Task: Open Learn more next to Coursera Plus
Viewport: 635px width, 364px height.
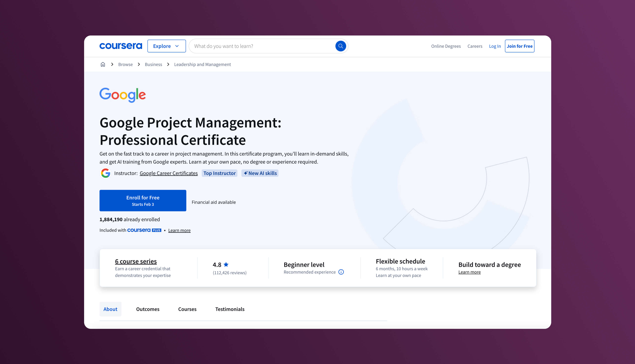Action: [x=179, y=230]
